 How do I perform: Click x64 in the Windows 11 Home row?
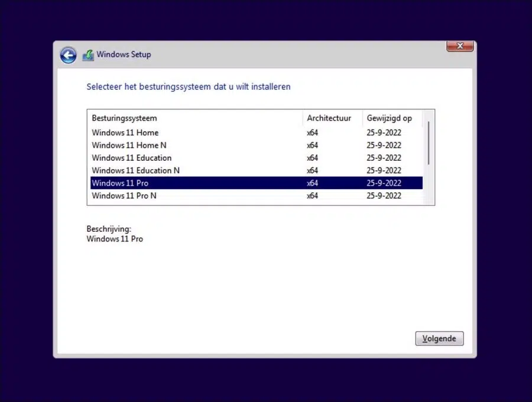click(313, 132)
